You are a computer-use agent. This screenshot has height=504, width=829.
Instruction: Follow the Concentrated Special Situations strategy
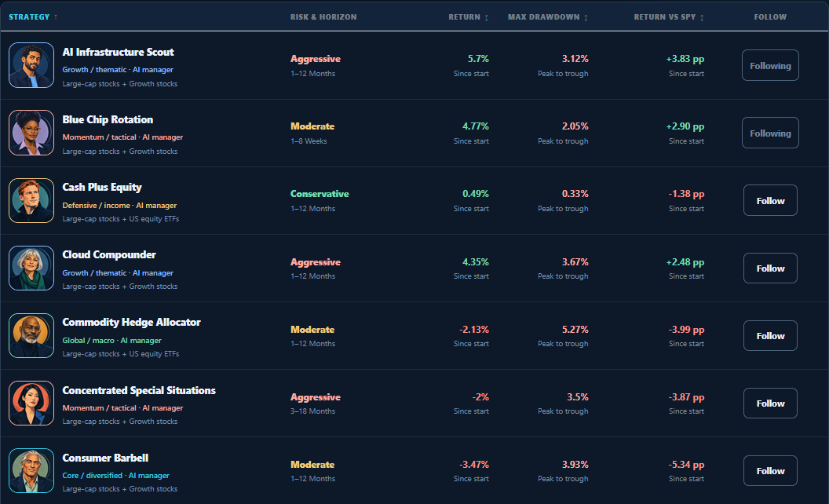(770, 403)
